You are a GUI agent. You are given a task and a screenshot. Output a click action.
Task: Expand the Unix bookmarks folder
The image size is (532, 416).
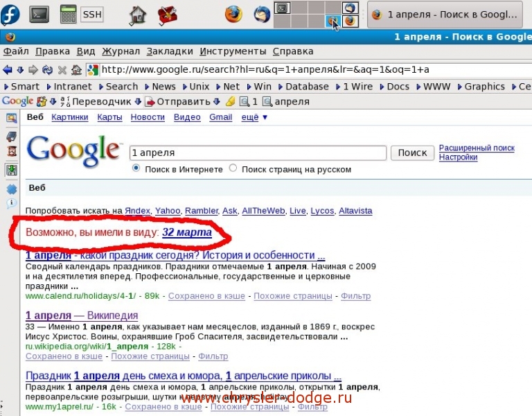tap(196, 87)
